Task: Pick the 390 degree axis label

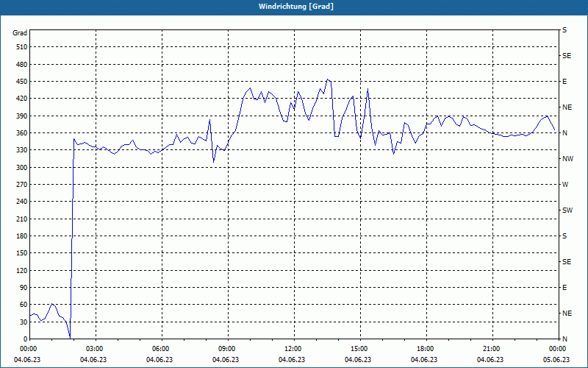Action: coord(22,116)
